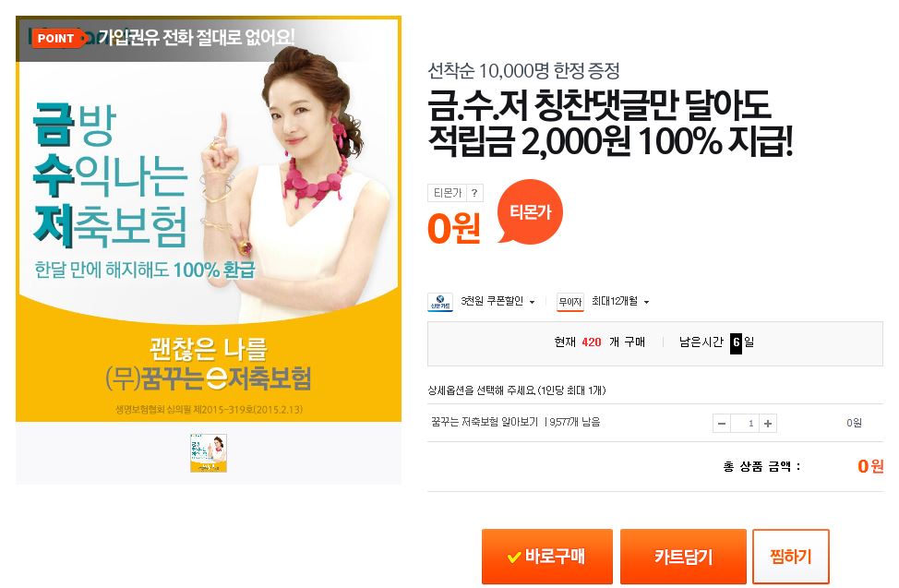Screen dimensions: 899x588
Task: Click the 바로구매 buy now button
Action: coord(547,556)
